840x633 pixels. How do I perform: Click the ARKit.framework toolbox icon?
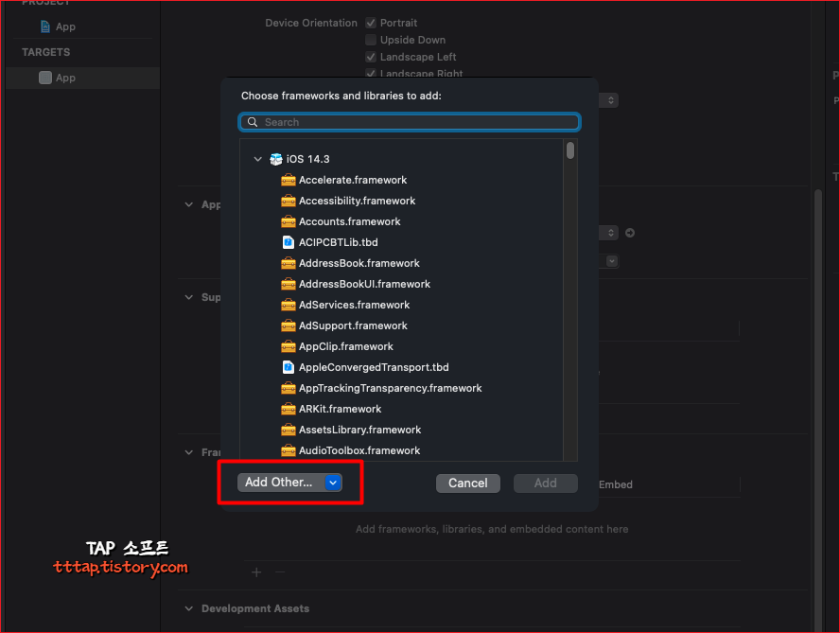289,409
